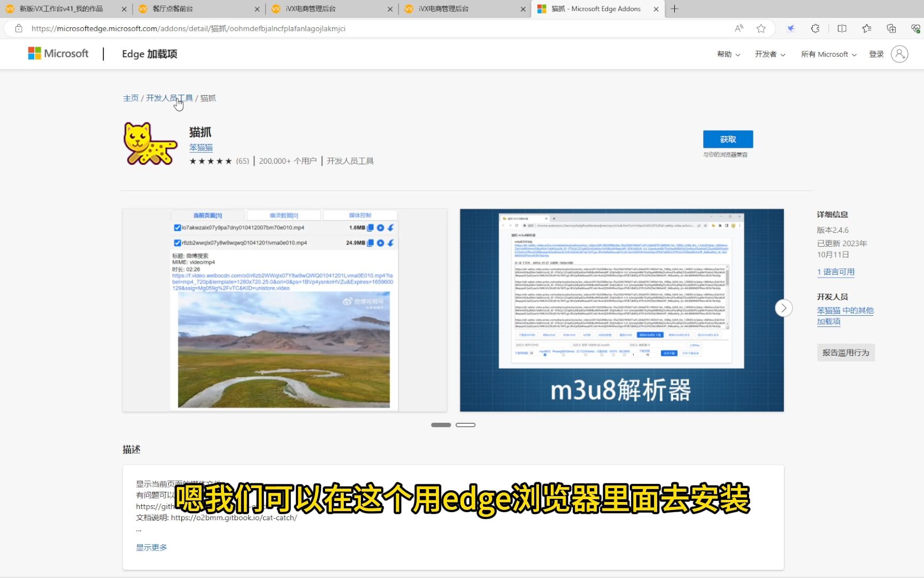Expand the 帮助 dropdown menu
This screenshot has width=924, height=578.
(728, 54)
